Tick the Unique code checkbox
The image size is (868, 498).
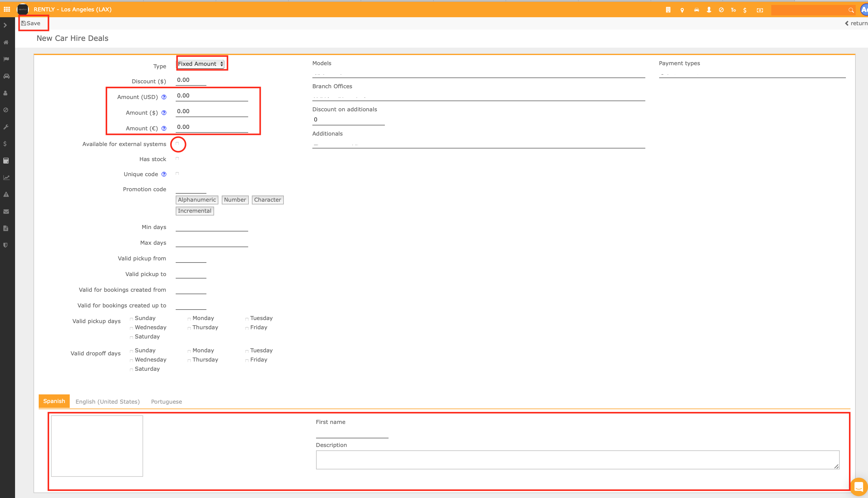177,174
